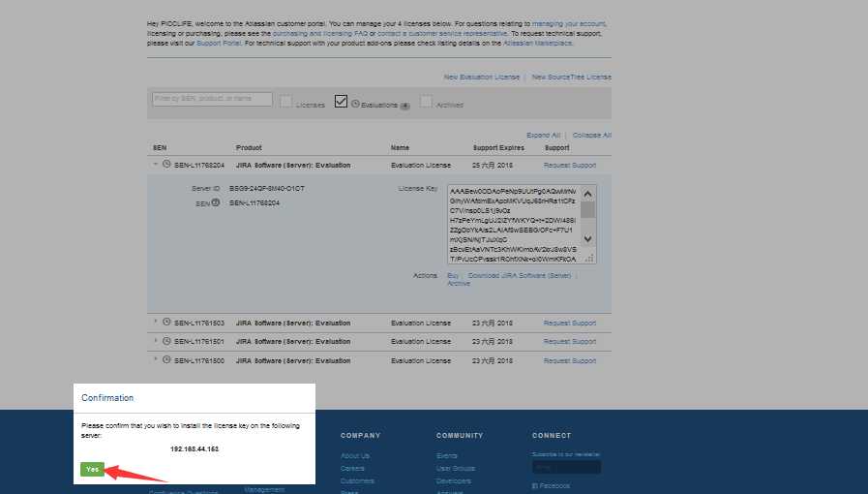This screenshot has width=868, height=494.
Task: Click the SEN help question icon
Action: [x=216, y=202]
